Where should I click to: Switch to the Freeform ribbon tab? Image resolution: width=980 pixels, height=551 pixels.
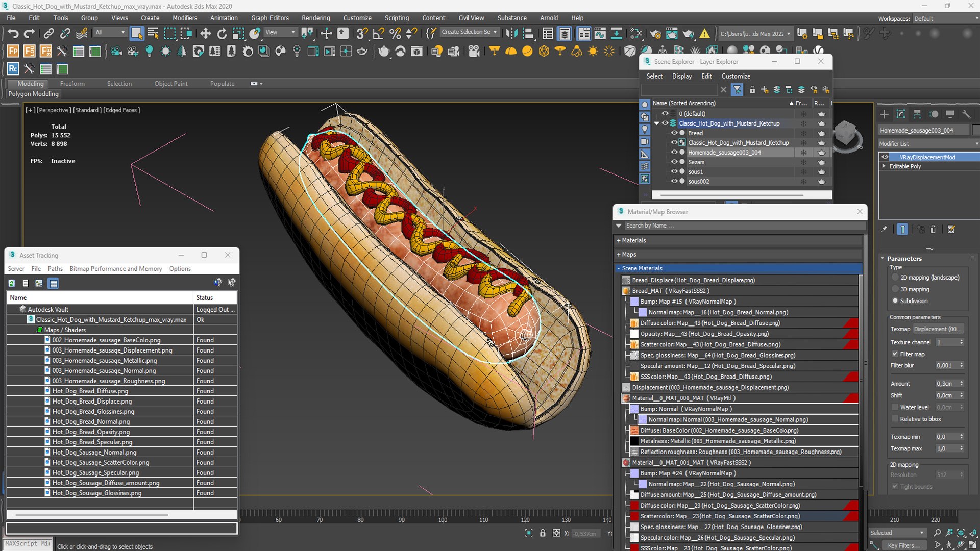coord(72,84)
